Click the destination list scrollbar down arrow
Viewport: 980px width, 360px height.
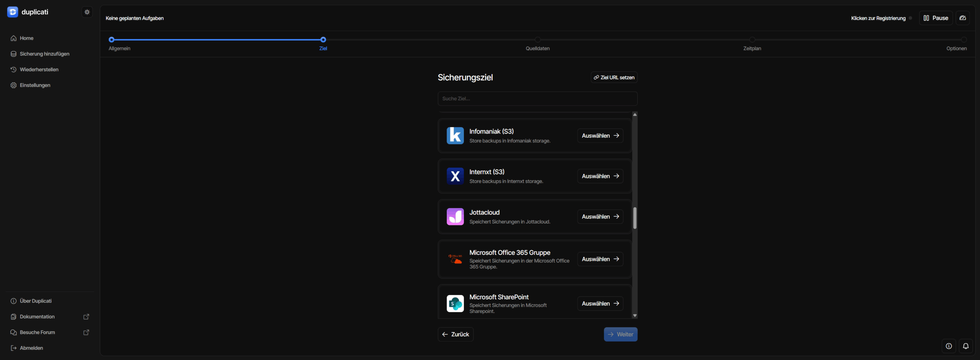coord(635,316)
